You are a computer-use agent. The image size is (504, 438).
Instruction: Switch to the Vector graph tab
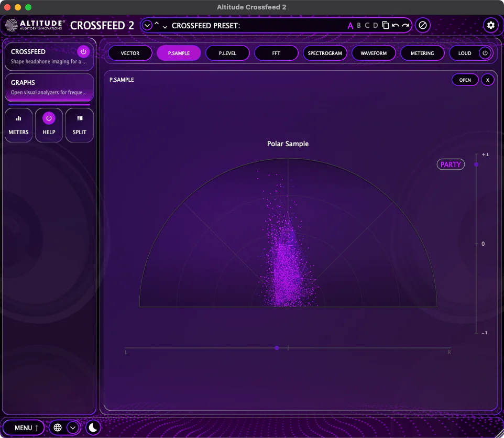pyautogui.click(x=130, y=53)
